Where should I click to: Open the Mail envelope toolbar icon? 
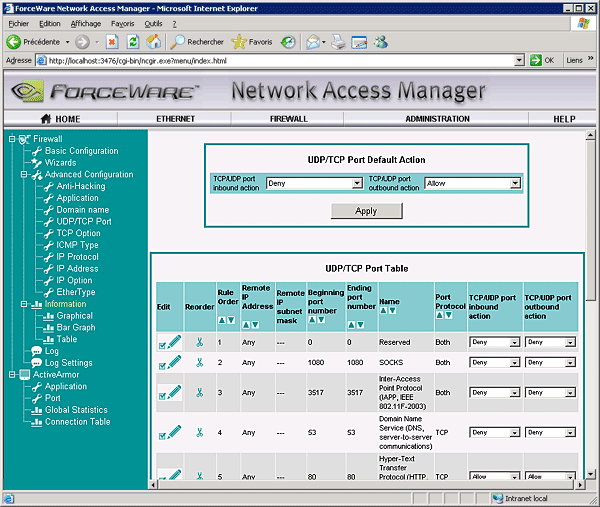[313, 42]
